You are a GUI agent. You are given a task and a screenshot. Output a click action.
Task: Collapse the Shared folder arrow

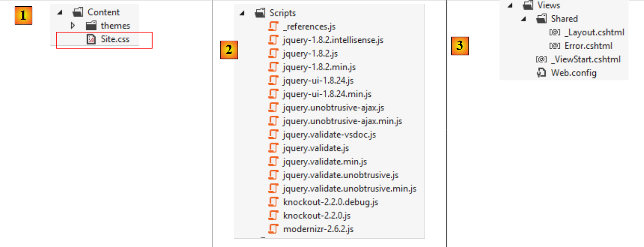tap(524, 19)
